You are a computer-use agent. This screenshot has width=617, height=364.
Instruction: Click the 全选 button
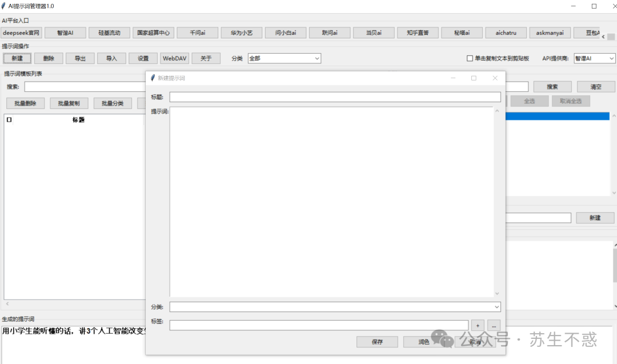point(530,101)
